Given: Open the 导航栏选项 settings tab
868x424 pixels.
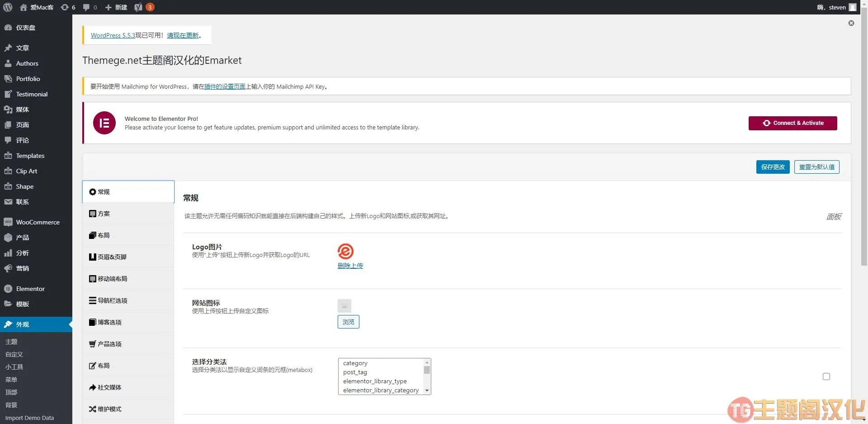Looking at the screenshot, I should pyautogui.click(x=128, y=300).
